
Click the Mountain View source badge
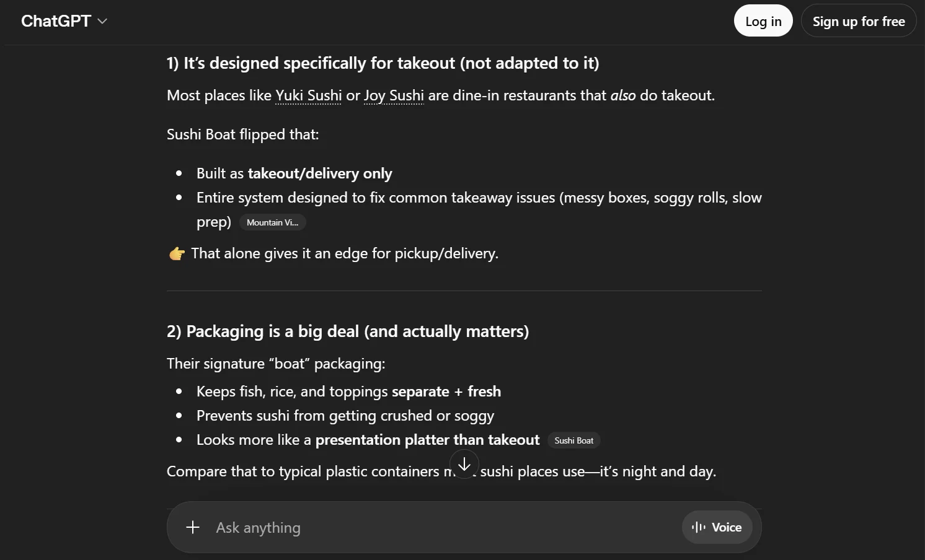(272, 222)
